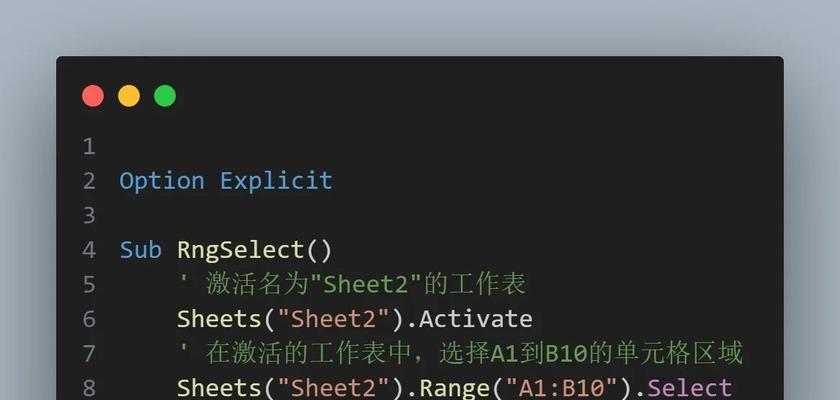The width and height of the screenshot is (840, 400).
Task: Select line number 4 in the gutter
Action: (x=89, y=250)
